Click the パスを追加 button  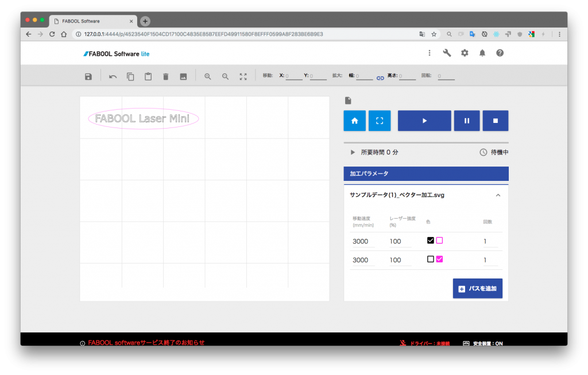click(477, 288)
